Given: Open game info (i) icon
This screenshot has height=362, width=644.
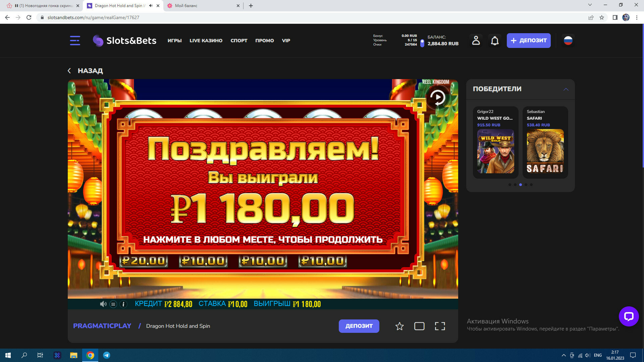Looking at the screenshot, I should click(123, 304).
